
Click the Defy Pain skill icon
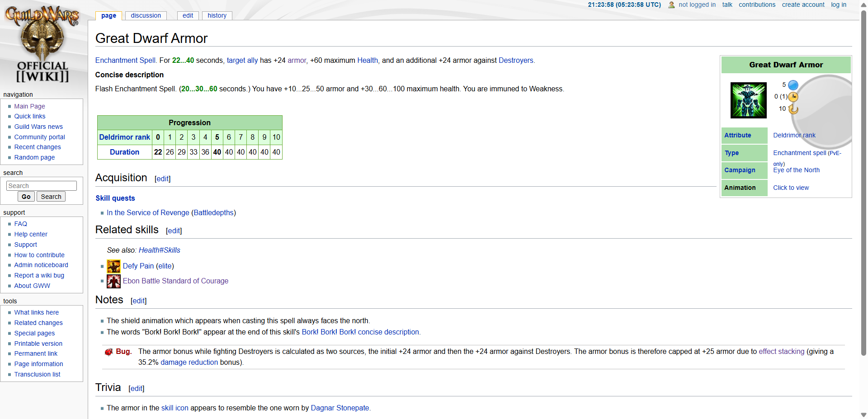(x=113, y=266)
